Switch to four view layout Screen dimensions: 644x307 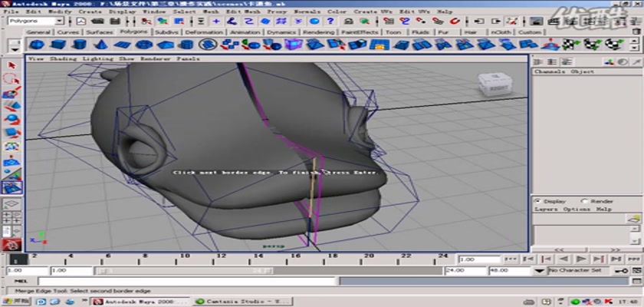point(12,218)
